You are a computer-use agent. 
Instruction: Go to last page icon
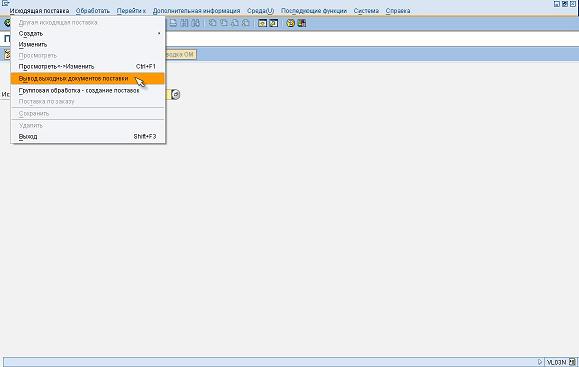pyautogui.click(x=246, y=23)
